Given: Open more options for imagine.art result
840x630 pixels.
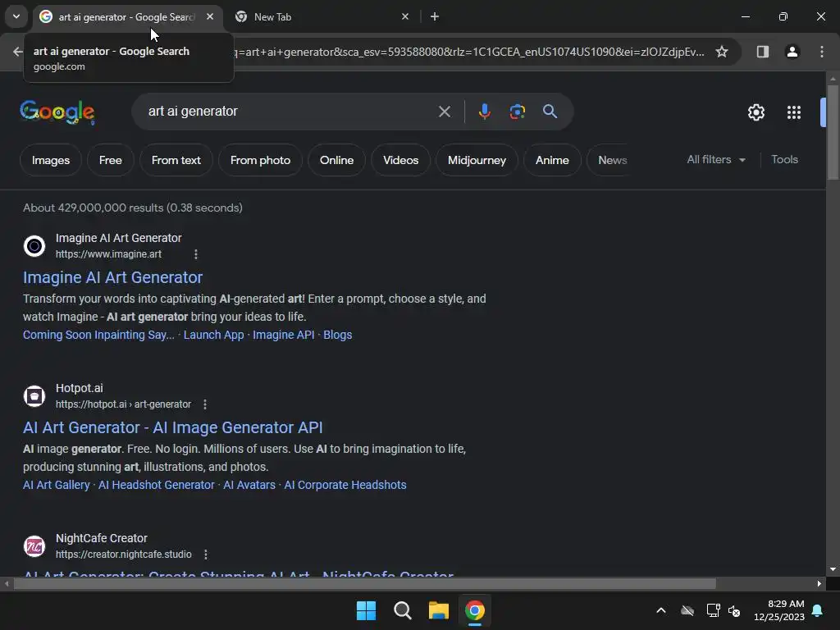Looking at the screenshot, I should click(x=196, y=254).
